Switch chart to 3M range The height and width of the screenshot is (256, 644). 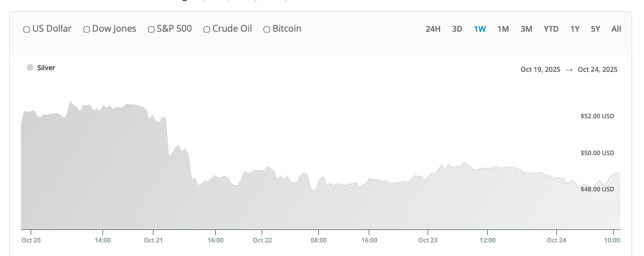click(526, 29)
